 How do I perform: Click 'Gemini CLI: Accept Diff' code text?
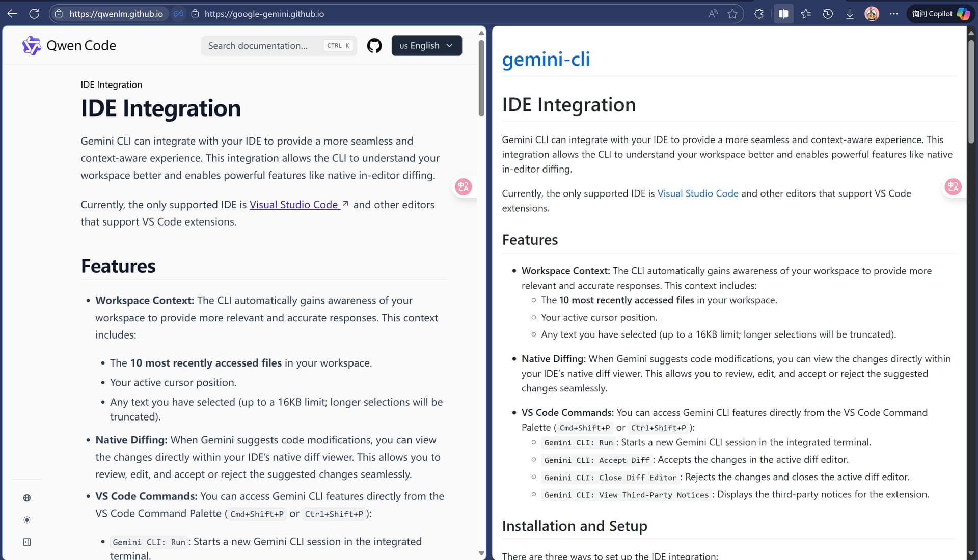596,460
